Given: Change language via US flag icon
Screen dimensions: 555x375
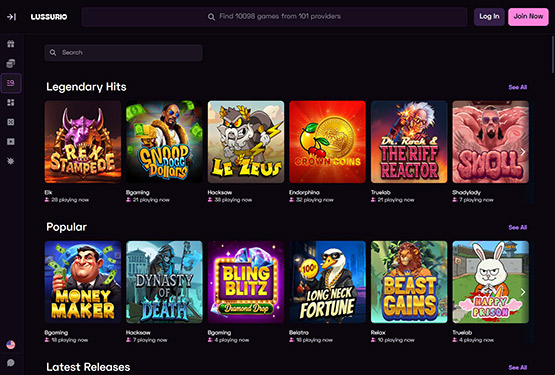Looking at the screenshot, I should (x=11, y=344).
